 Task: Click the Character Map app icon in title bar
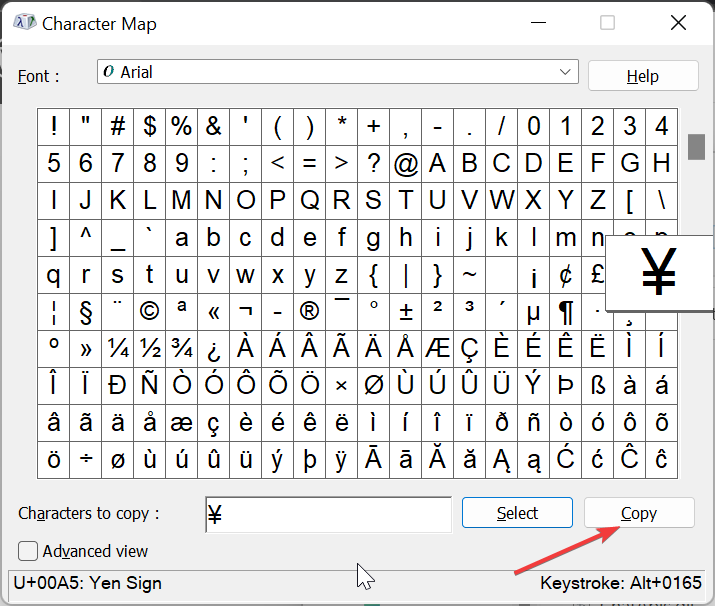pos(24,22)
